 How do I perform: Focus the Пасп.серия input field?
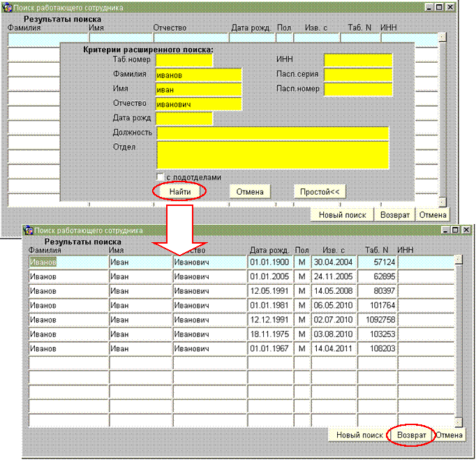(x=358, y=75)
